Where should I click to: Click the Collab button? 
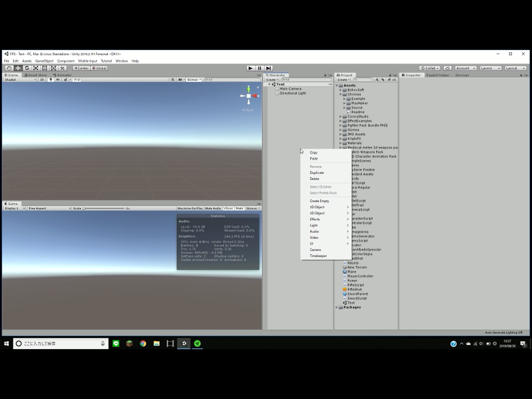pos(430,68)
